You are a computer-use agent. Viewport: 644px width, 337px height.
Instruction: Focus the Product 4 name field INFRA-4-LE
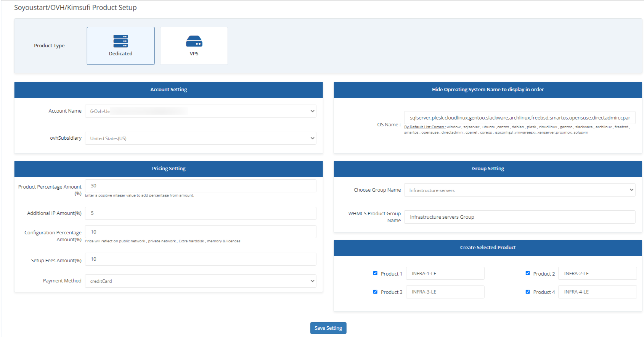coord(597,292)
